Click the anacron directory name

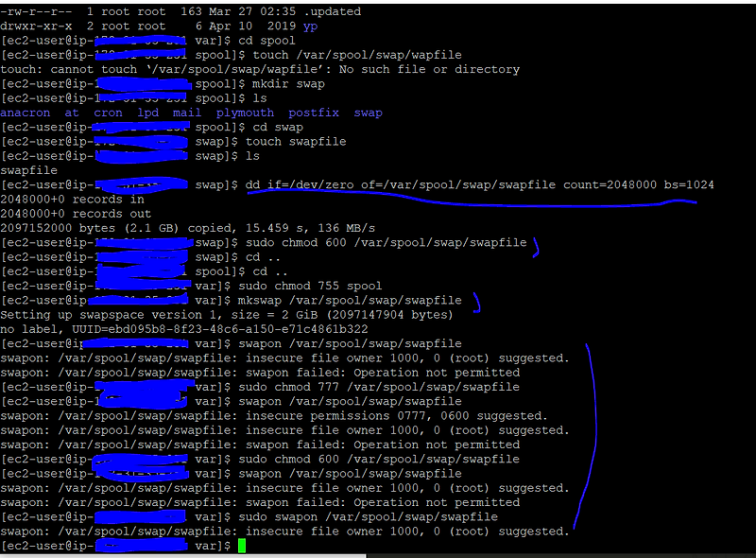(26, 111)
